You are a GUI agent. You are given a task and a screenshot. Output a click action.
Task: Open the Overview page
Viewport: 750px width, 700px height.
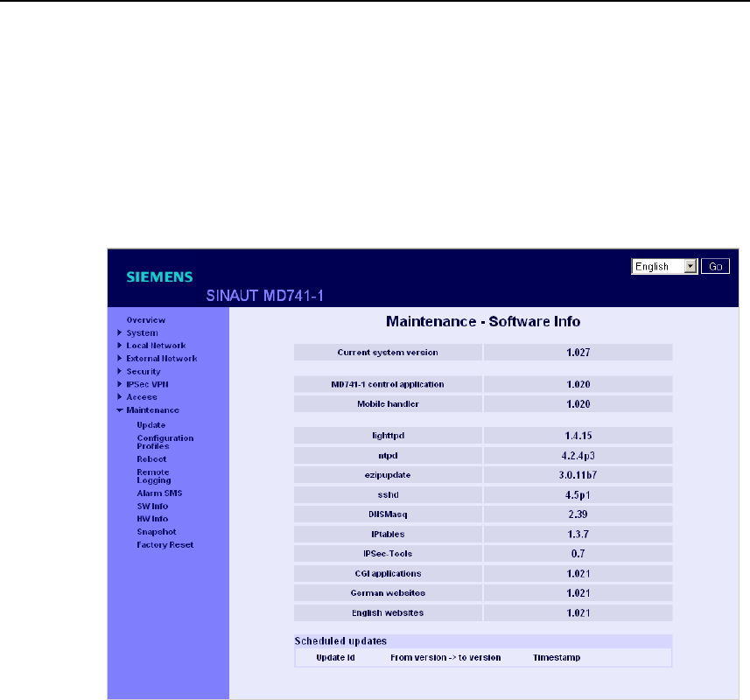point(146,320)
